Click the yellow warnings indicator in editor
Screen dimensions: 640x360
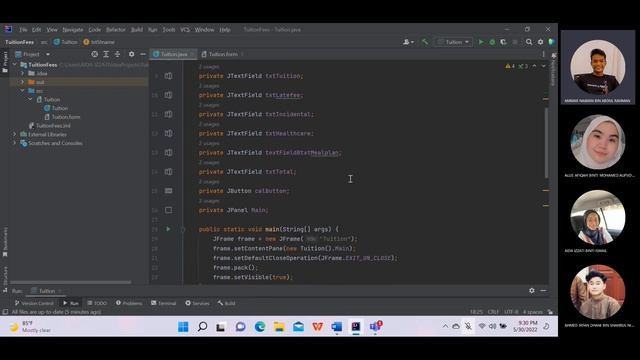(510, 66)
